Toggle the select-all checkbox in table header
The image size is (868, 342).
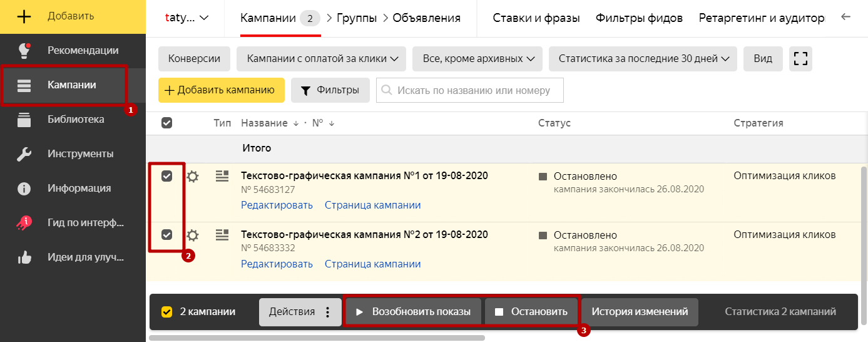coord(166,123)
